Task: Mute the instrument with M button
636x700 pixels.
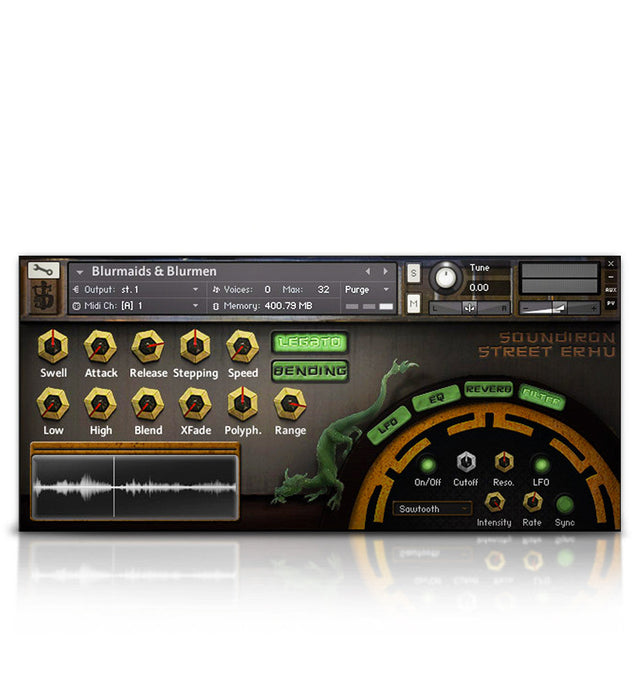Action: pyautogui.click(x=414, y=303)
